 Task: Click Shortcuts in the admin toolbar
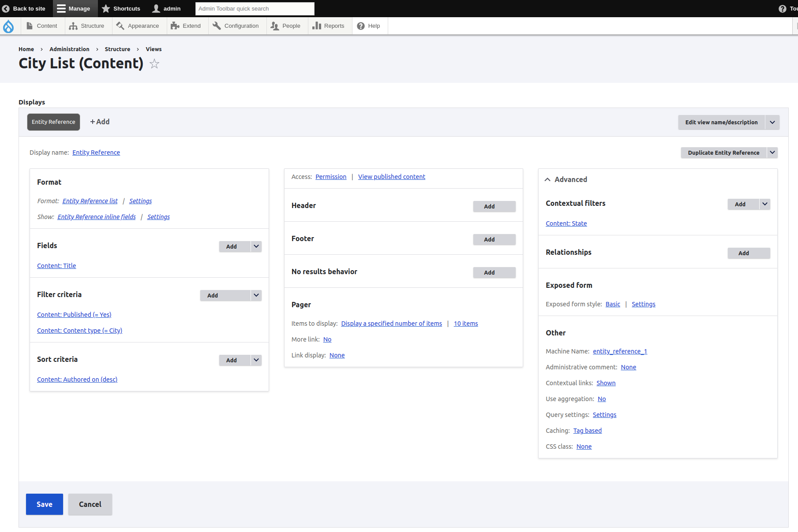click(x=121, y=8)
